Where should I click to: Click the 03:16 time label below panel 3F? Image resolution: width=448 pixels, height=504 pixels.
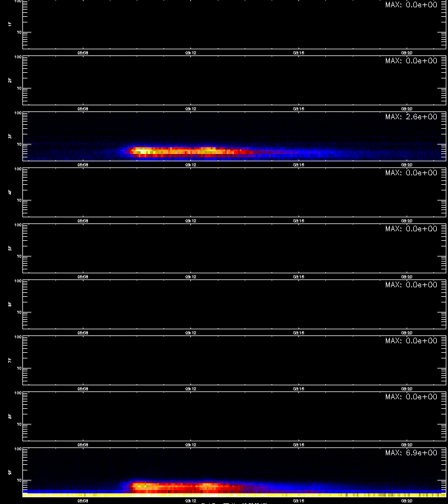298,165
